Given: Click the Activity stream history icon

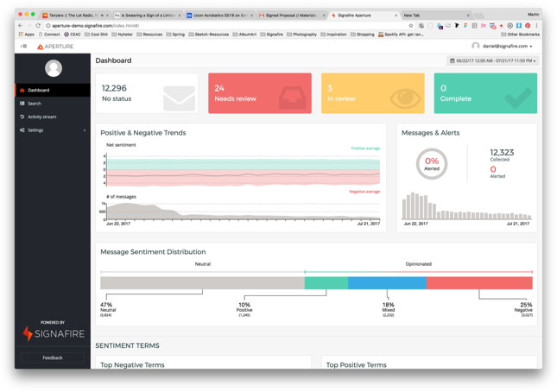Looking at the screenshot, I should (22, 117).
